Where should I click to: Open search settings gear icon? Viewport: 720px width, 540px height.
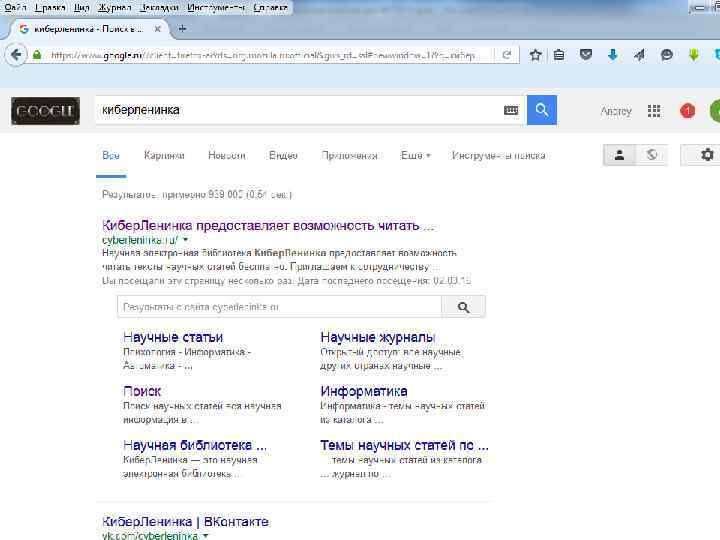pyautogui.click(x=707, y=155)
